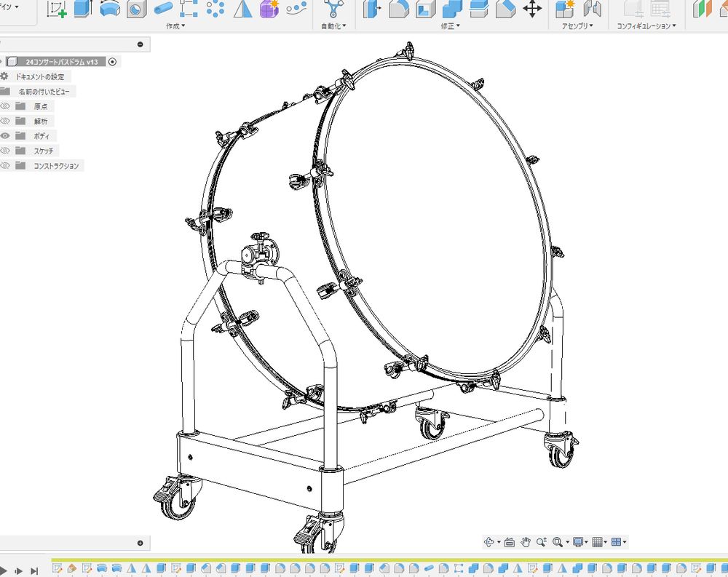This screenshot has width=728, height=577.
Task: Select the Create Sketch tool
Action: (x=57, y=9)
